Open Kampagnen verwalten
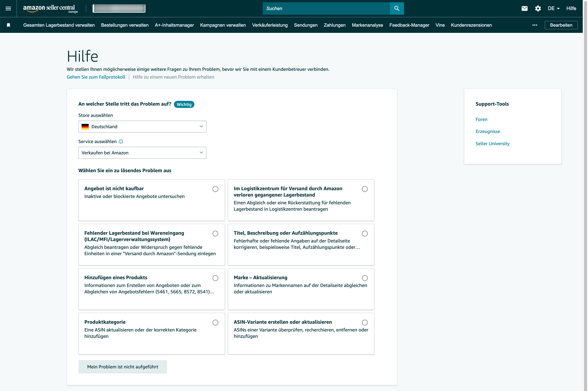The width and height of the screenshot is (588, 391). point(223,25)
